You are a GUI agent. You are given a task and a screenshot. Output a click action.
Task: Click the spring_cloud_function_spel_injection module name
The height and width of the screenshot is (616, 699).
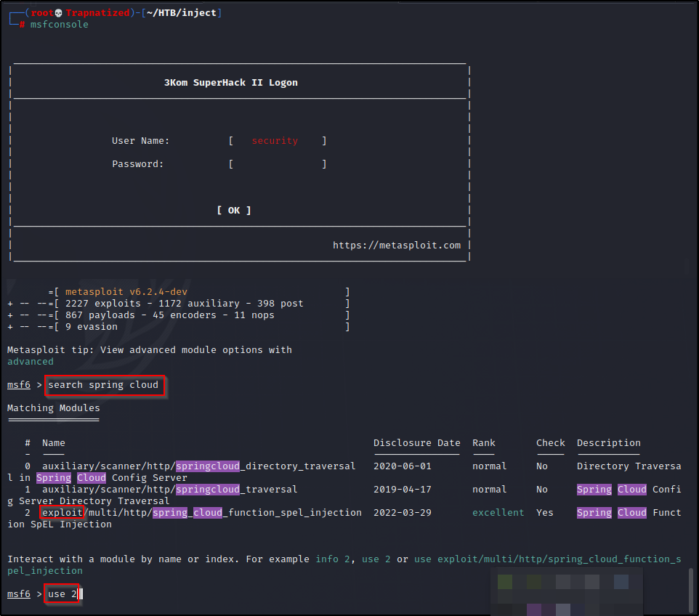[201, 513]
